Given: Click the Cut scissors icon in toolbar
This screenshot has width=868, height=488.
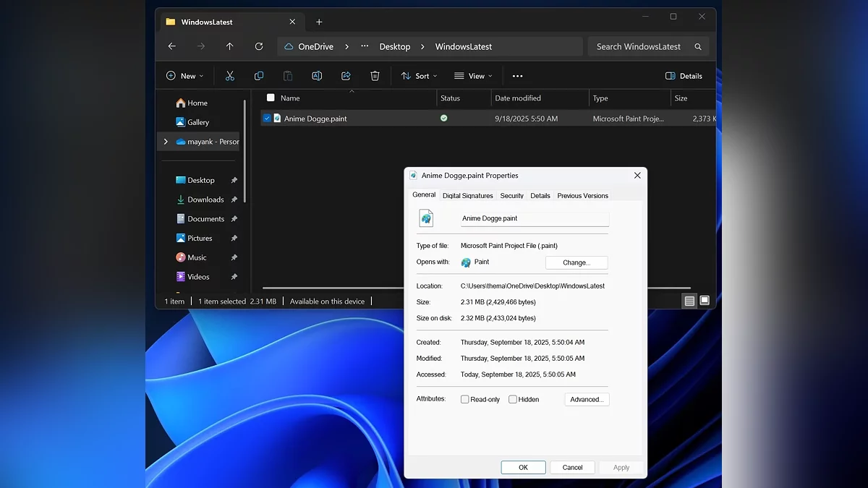Looking at the screenshot, I should coord(230,76).
